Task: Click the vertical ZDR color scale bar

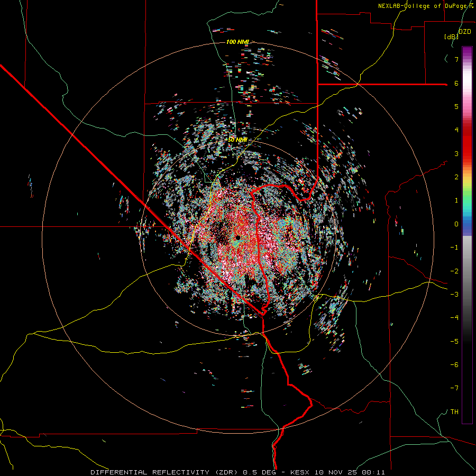Action: pyautogui.click(x=467, y=235)
